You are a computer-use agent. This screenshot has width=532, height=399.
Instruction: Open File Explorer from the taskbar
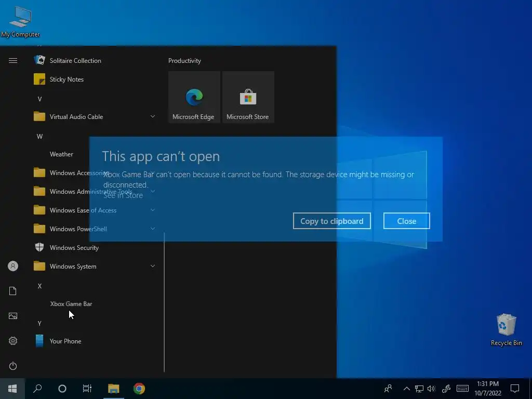[x=113, y=389]
